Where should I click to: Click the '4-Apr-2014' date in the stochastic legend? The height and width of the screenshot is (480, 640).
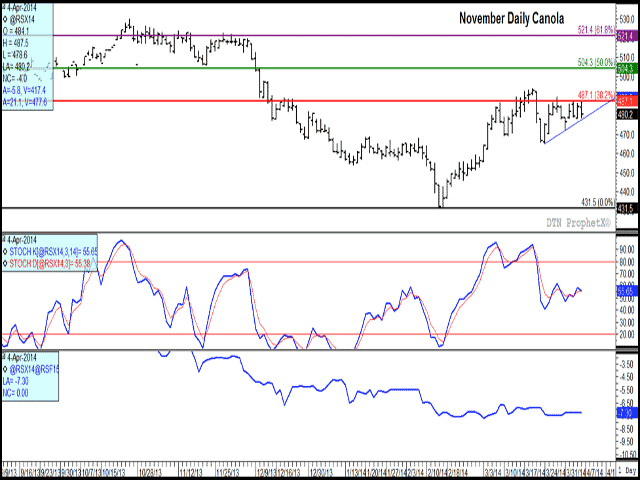20,240
